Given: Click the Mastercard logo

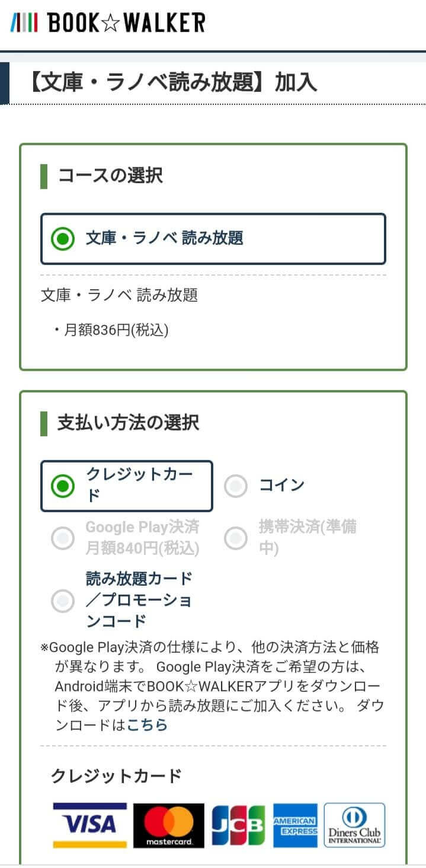Looking at the screenshot, I should pos(169,825).
